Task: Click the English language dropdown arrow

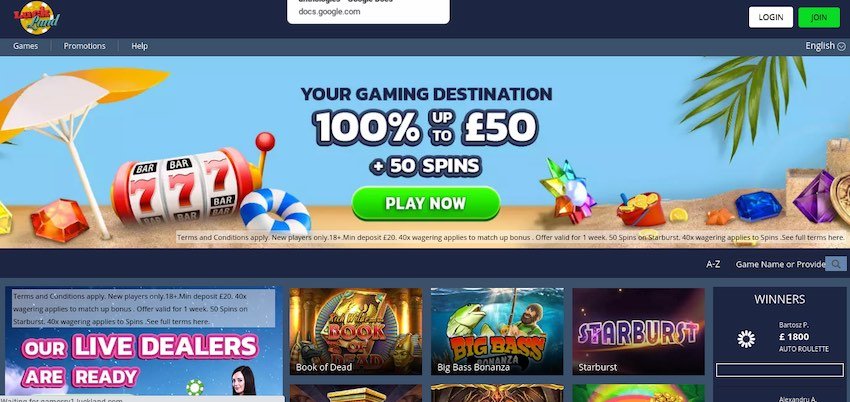Action: click(x=841, y=47)
